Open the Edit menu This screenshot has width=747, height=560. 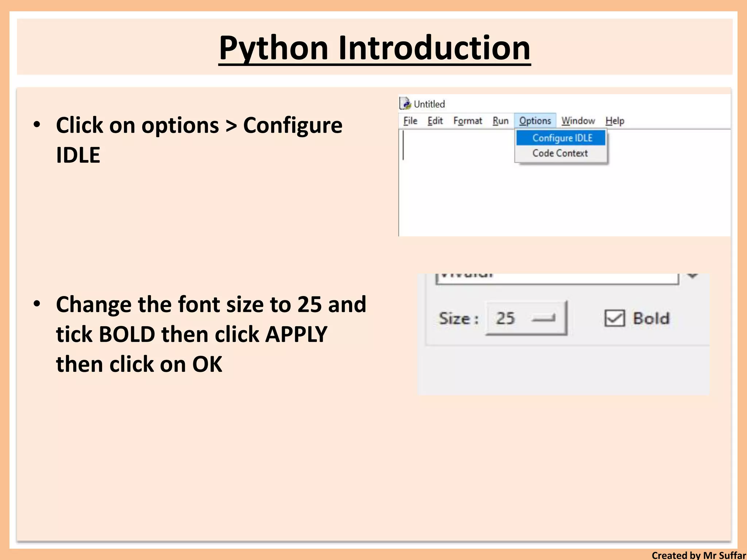pyautogui.click(x=435, y=121)
